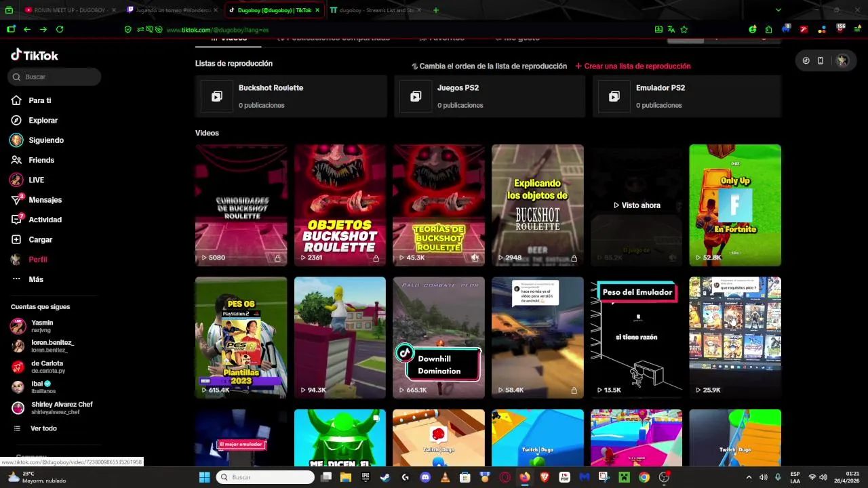The height and width of the screenshot is (488, 868).
Task: Click the phone icon in floating toolbar
Action: point(821,60)
